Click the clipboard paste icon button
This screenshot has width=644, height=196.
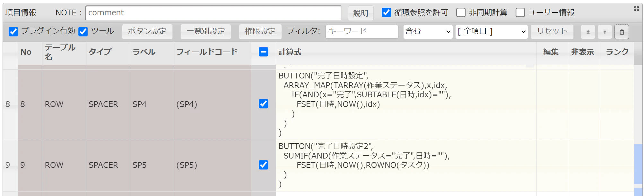(622, 32)
